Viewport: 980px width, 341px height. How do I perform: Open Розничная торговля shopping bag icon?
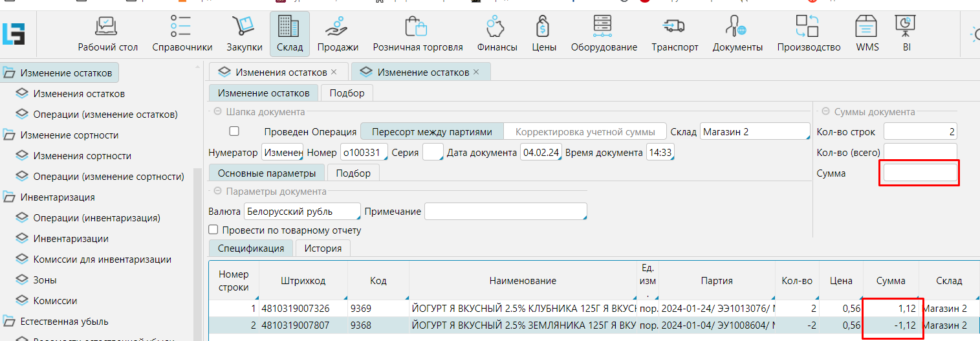point(417,27)
